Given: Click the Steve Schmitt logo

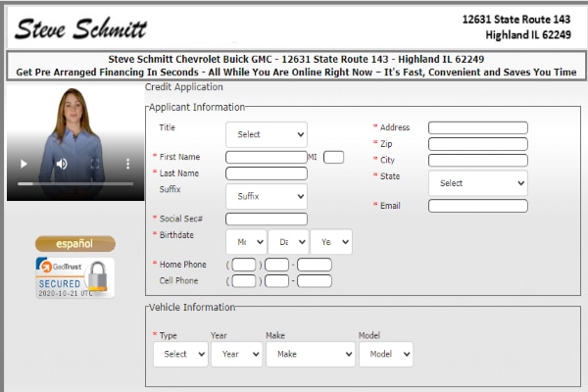Looking at the screenshot, I should (80, 27).
